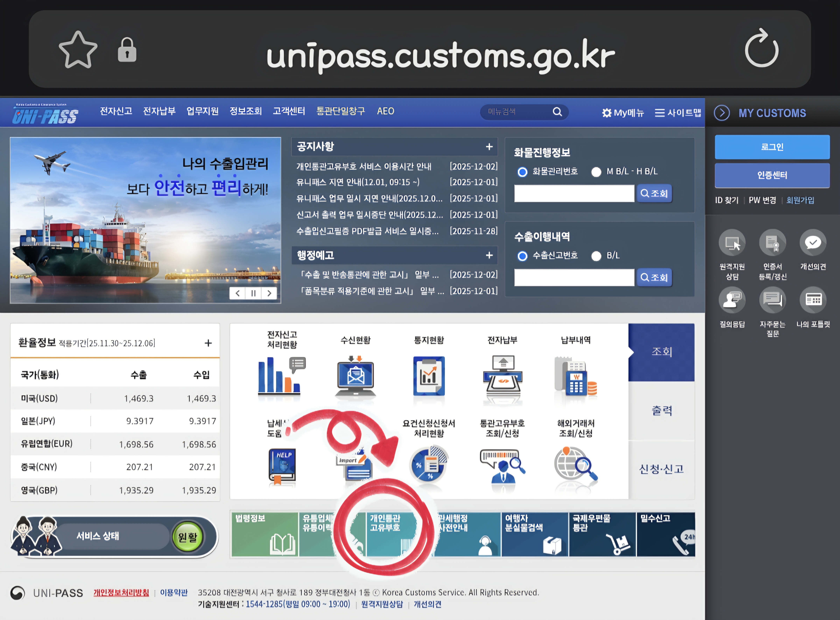Screen dimensions: 840x620
Task: Click the blue 로그인 button
Action: click(x=772, y=147)
